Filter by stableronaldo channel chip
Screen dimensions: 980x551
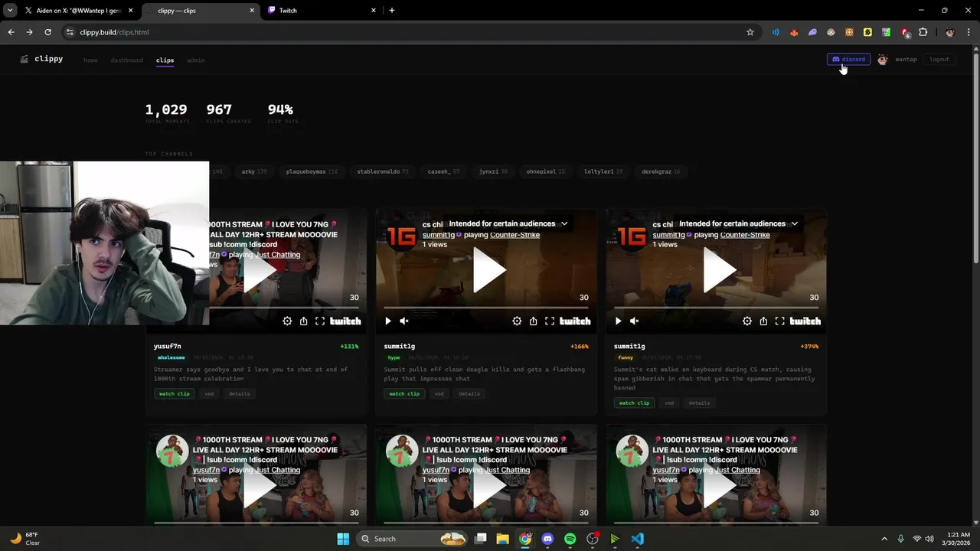(x=382, y=171)
